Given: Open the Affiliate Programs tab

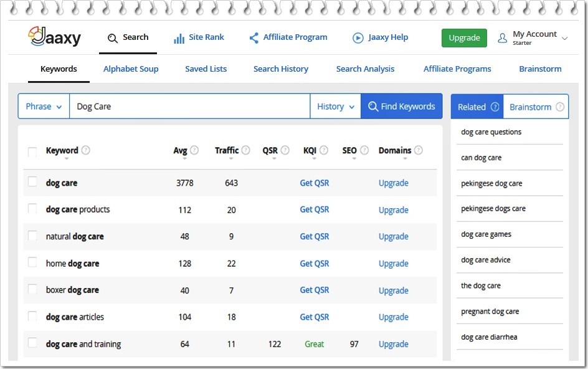Looking at the screenshot, I should pos(457,69).
